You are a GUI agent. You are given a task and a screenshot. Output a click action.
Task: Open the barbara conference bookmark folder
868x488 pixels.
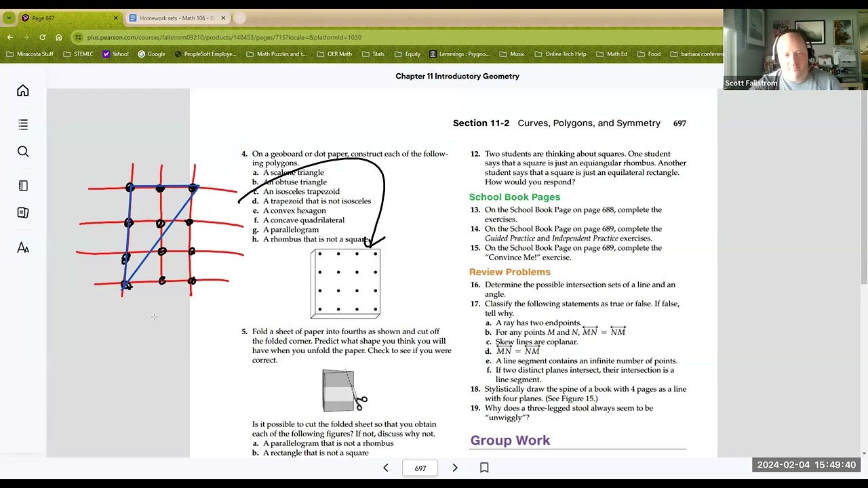696,54
